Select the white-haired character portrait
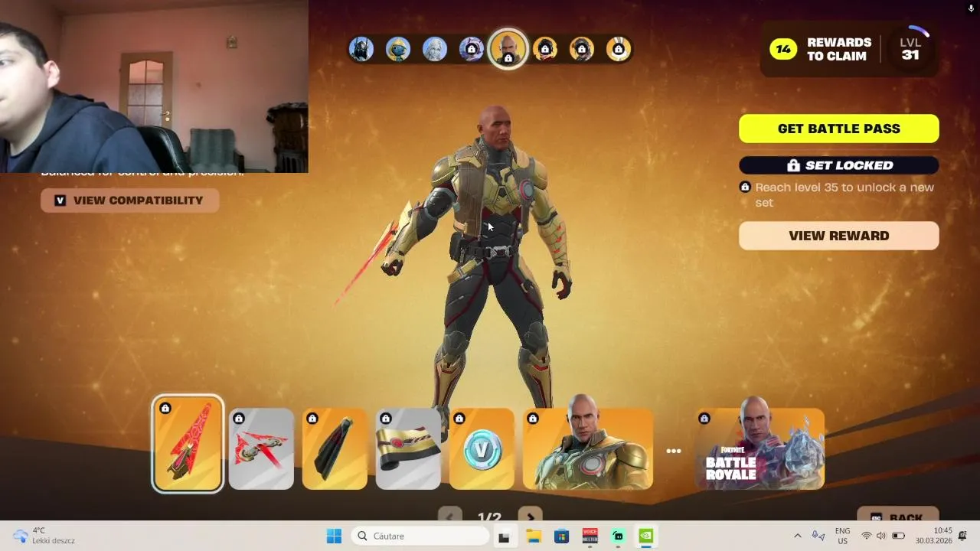 pyautogui.click(x=435, y=49)
